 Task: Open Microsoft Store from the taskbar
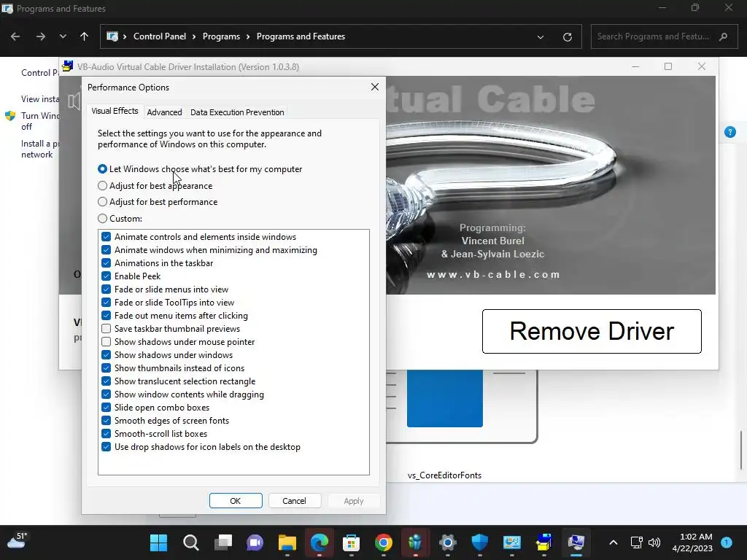[x=351, y=542]
